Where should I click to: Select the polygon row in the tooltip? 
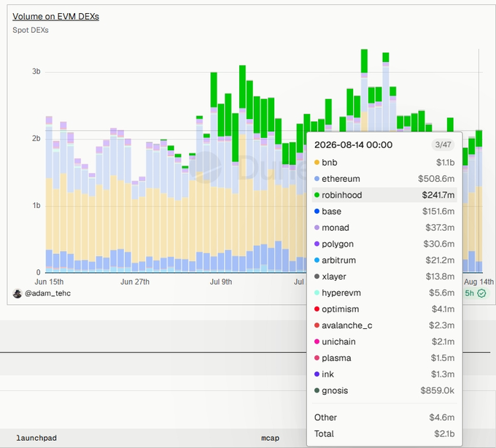pyautogui.click(x=384, y=244)
